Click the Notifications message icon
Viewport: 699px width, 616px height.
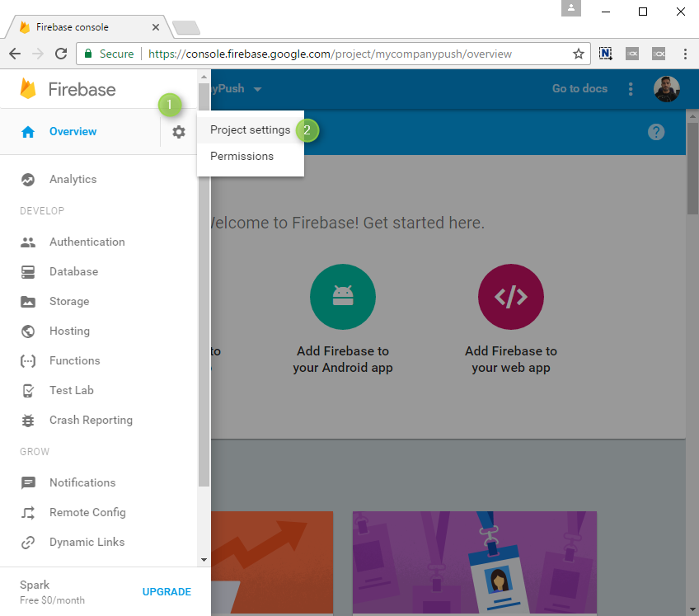tap(28, 482)
